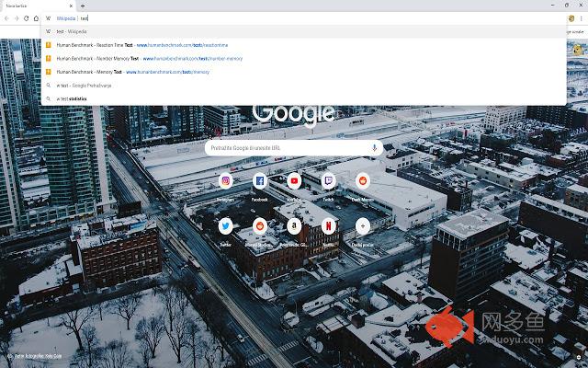This screenshot has width=588, height=368.
Task: Start voice search with microphone icon
Action: click(375, 147)
